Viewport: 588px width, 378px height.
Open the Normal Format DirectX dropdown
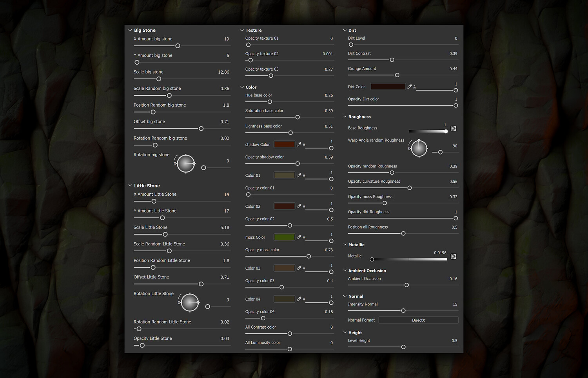tap(418, 320)
